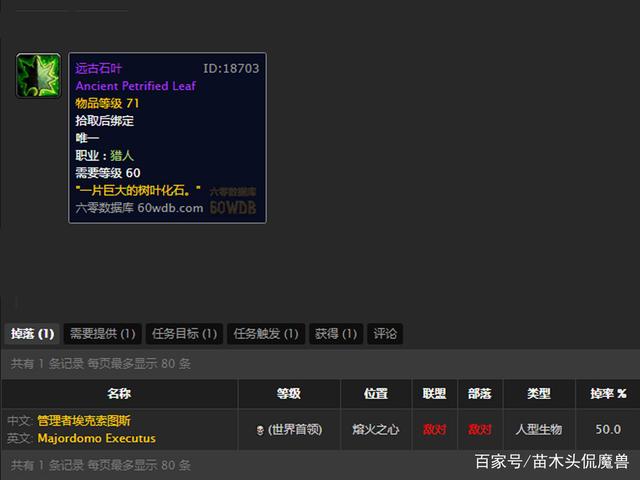Sort by the 等级 column header

tap(289, 393)
